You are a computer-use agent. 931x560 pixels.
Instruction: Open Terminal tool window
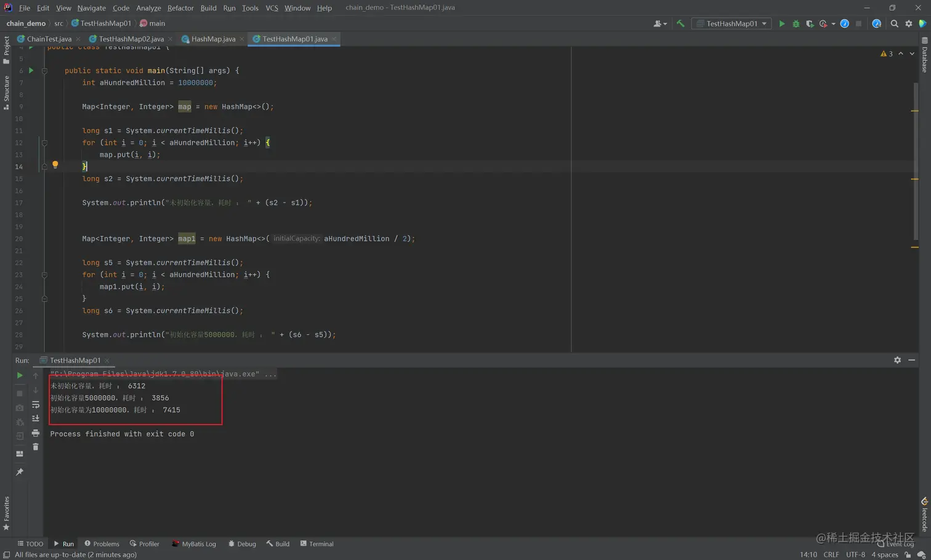[x=316, y=544]
